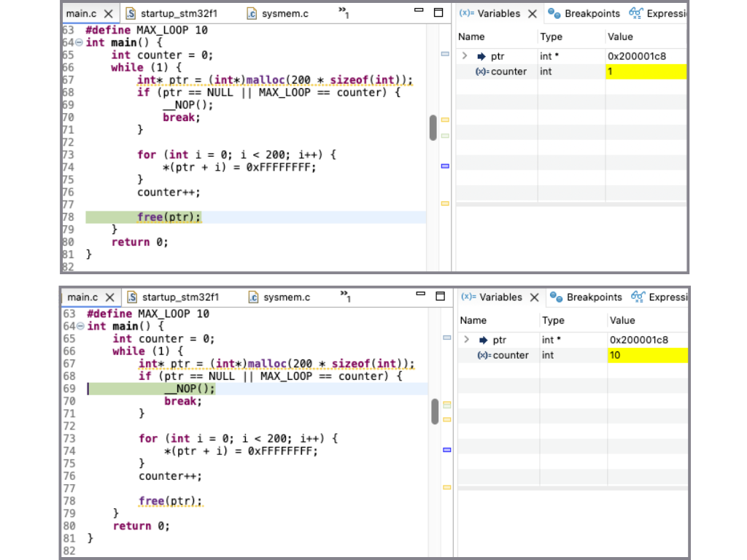Click Type column header in bottom Variables view
The width and height of the screenshot is (747, 560).
(x=553, y=321)
